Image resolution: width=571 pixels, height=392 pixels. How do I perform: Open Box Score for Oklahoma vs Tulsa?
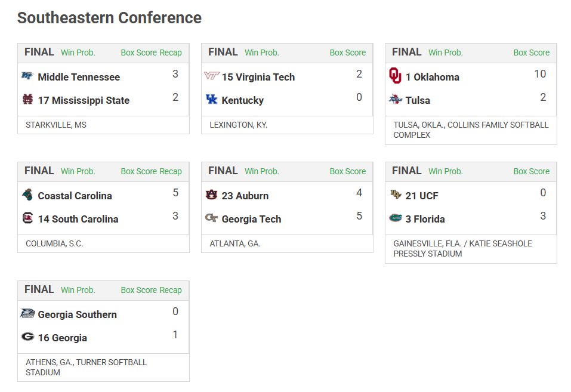[x=532, y=53]
